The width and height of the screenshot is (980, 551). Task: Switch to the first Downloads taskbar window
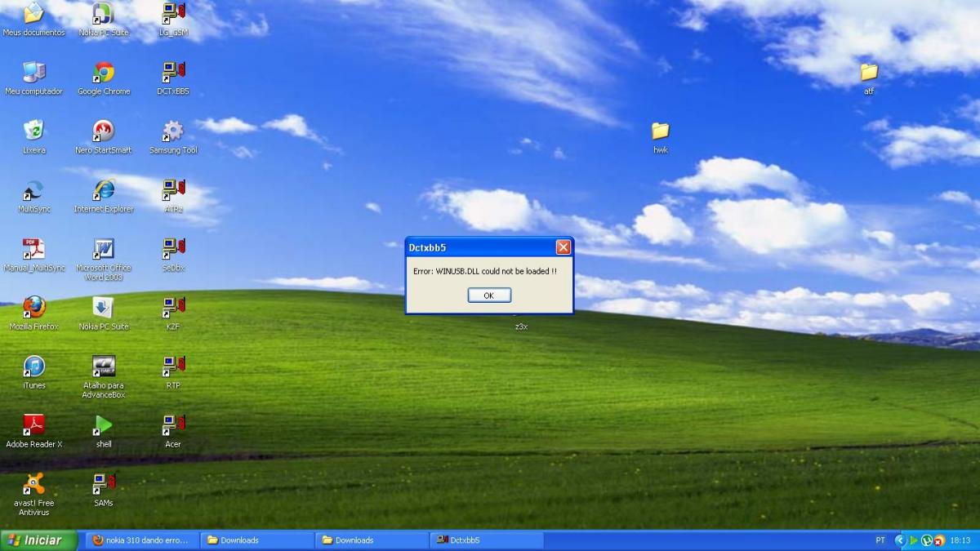click(x=257, y=540)
